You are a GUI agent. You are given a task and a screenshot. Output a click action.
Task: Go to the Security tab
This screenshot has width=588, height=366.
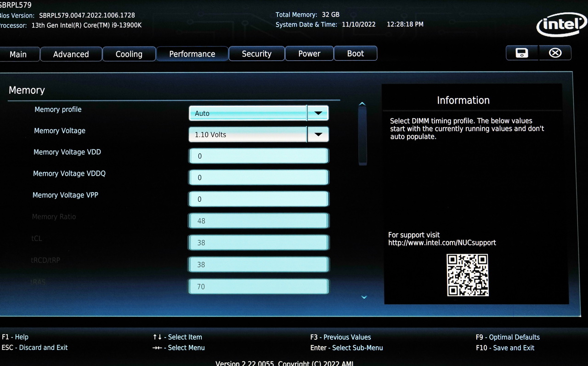click(x=256, y=54)
